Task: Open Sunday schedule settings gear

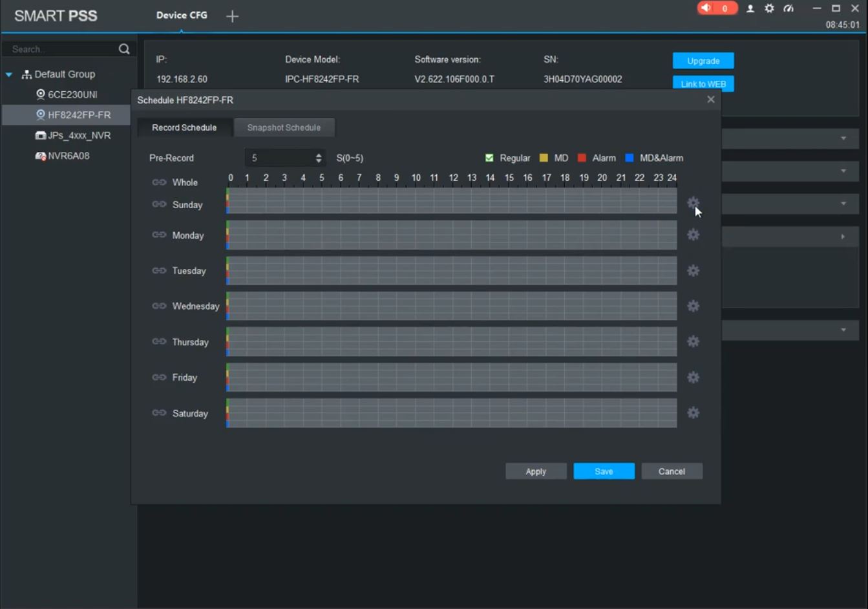Action: point(693,203)
